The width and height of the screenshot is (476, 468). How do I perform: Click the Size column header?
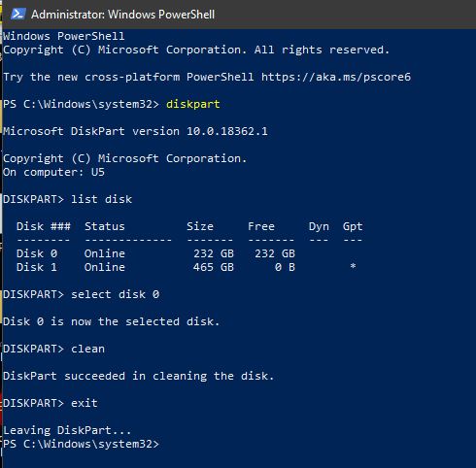click(200, 226)
